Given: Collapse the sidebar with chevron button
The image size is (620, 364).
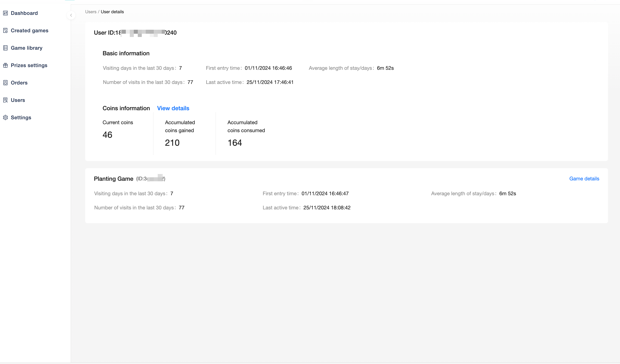Looking at the screenshot, I should [x=71, y=15].
